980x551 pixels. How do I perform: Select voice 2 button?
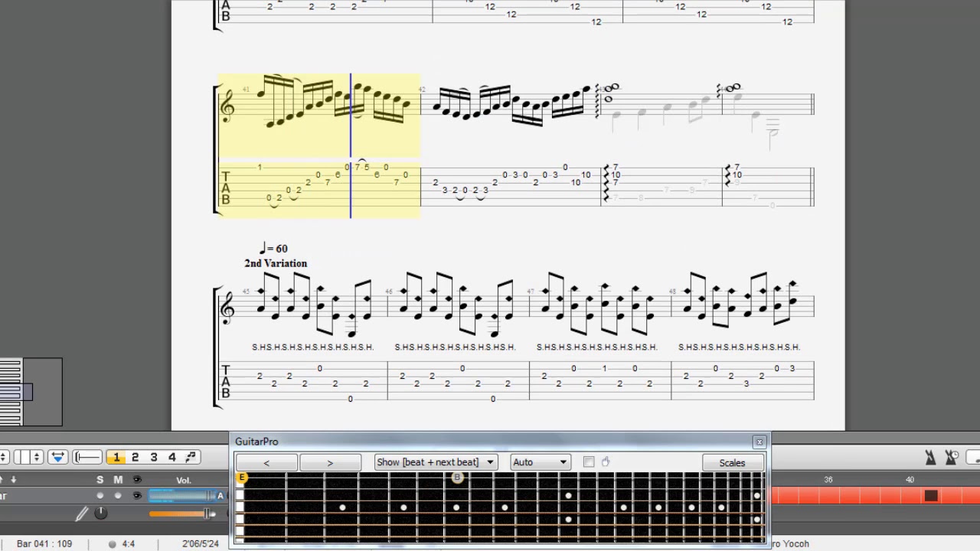[x=136, y=457]
